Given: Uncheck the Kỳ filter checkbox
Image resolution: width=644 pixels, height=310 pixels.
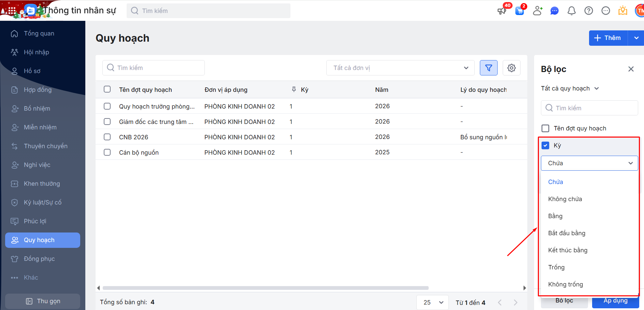Looking at the screenshot, I should [x=545, y=145].
